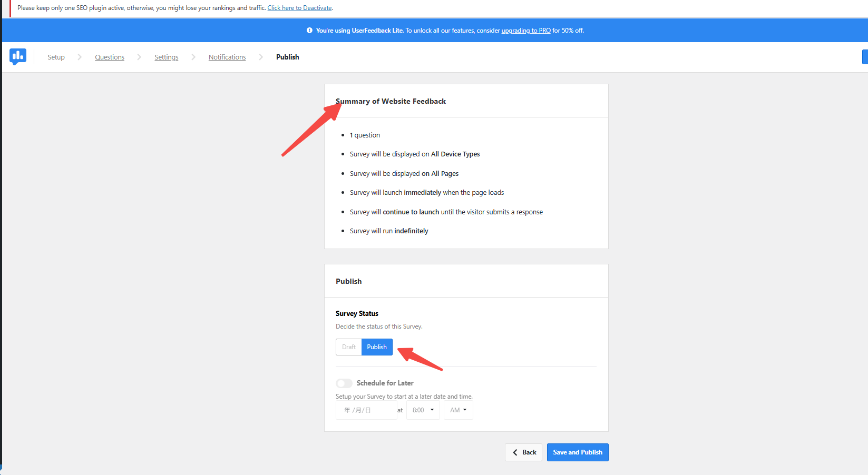
Task: Open the Notifications step
Action: (227, 57)
